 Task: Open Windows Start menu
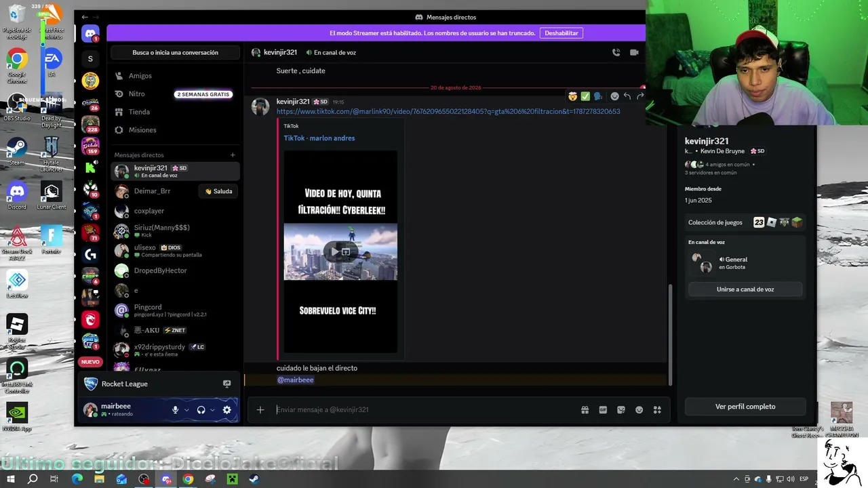tap(11, 479)
